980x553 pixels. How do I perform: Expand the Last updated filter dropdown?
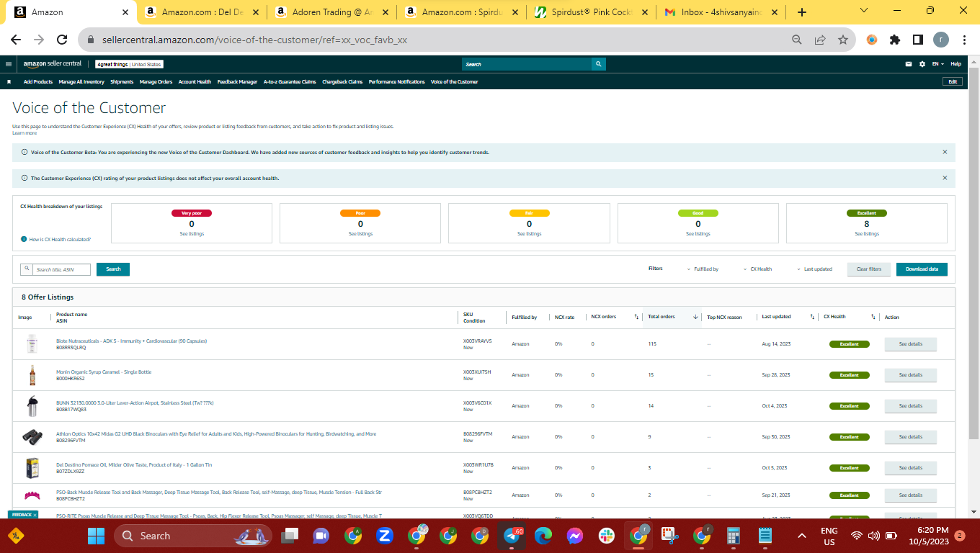point(815,269)
